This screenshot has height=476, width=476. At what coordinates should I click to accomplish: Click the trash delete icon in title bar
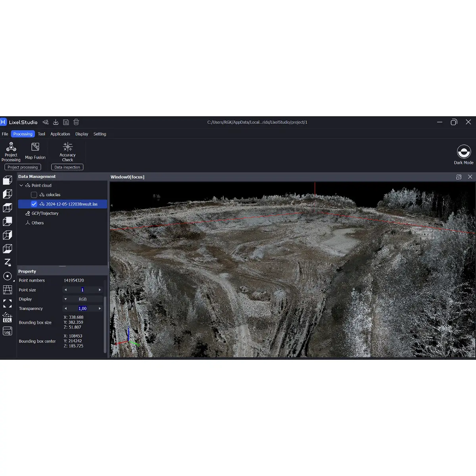(76, 122)
